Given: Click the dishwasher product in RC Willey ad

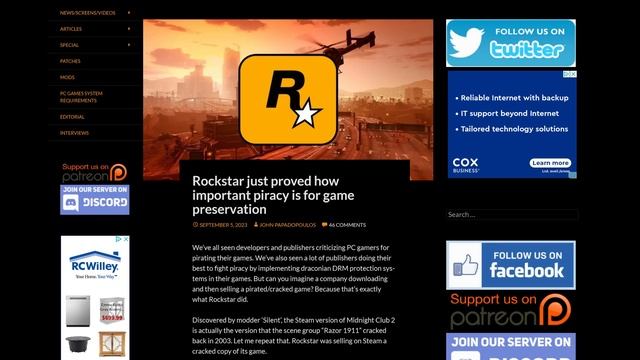Looking at the screenshot, I should (x=78, y=311).
